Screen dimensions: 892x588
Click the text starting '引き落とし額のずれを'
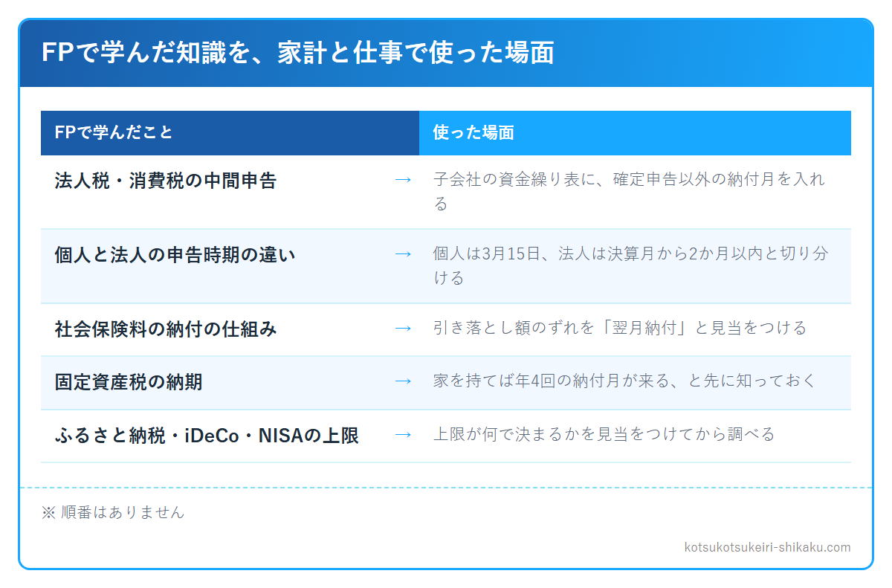coord(620,328)
